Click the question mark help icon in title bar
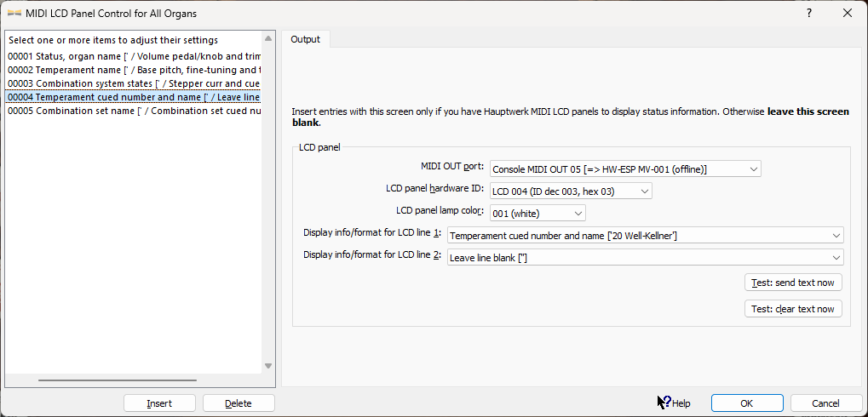The height and width of the screenshot is (417, 868). [x=808, y=13]
